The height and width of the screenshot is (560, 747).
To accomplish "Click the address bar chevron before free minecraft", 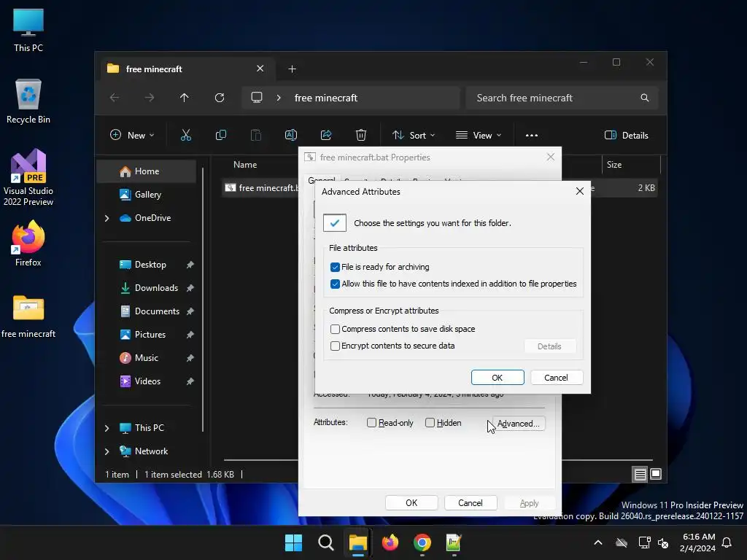I will tap(279, 98).
